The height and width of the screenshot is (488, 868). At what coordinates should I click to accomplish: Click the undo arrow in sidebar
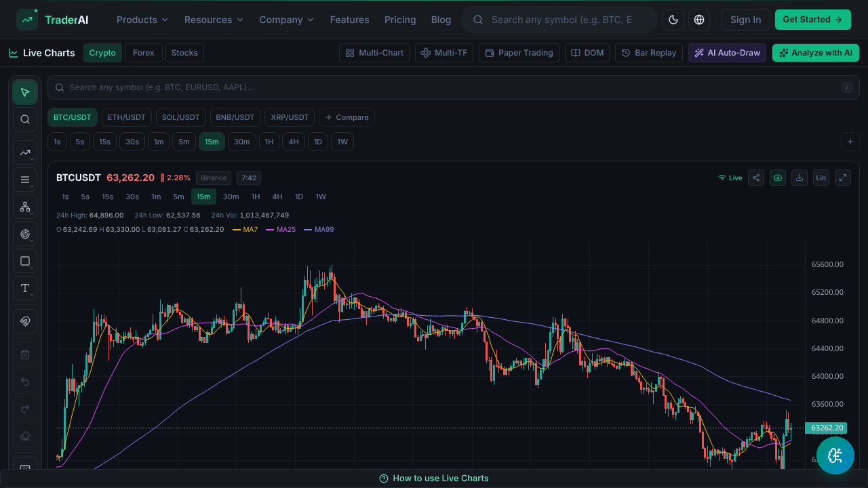25,382
